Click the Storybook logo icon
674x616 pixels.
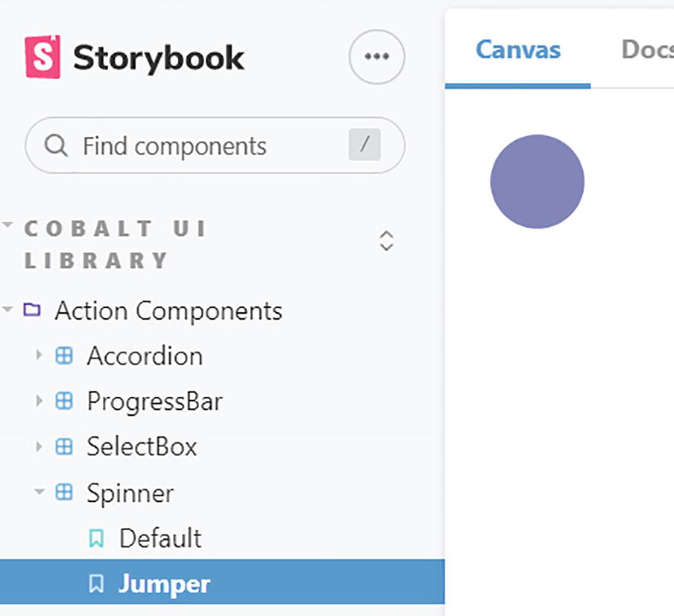click(x=43, y=57)
